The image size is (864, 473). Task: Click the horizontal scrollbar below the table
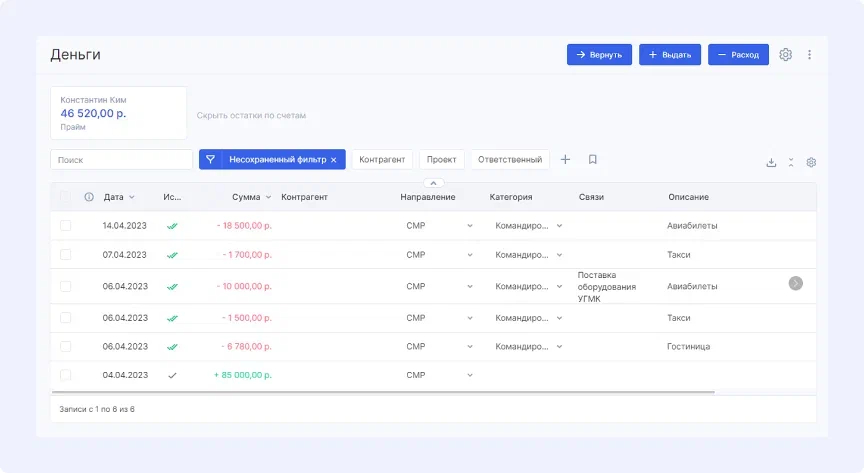(383, 392)
